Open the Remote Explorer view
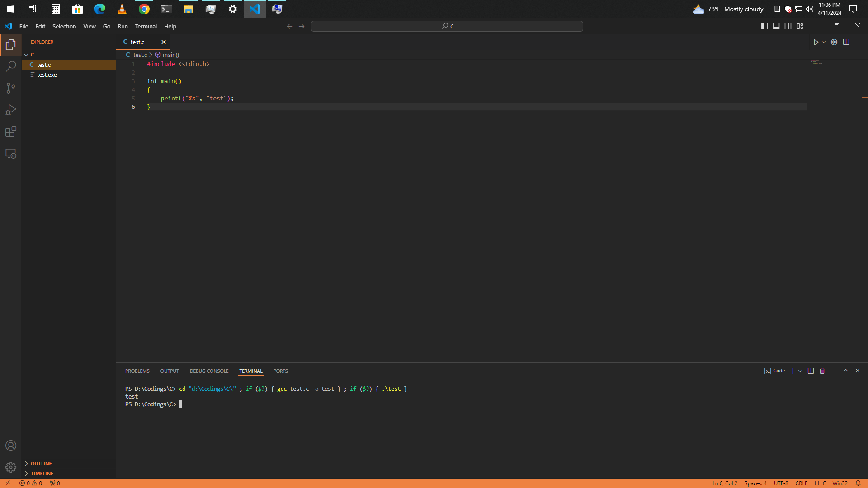 tap(11, 154)
